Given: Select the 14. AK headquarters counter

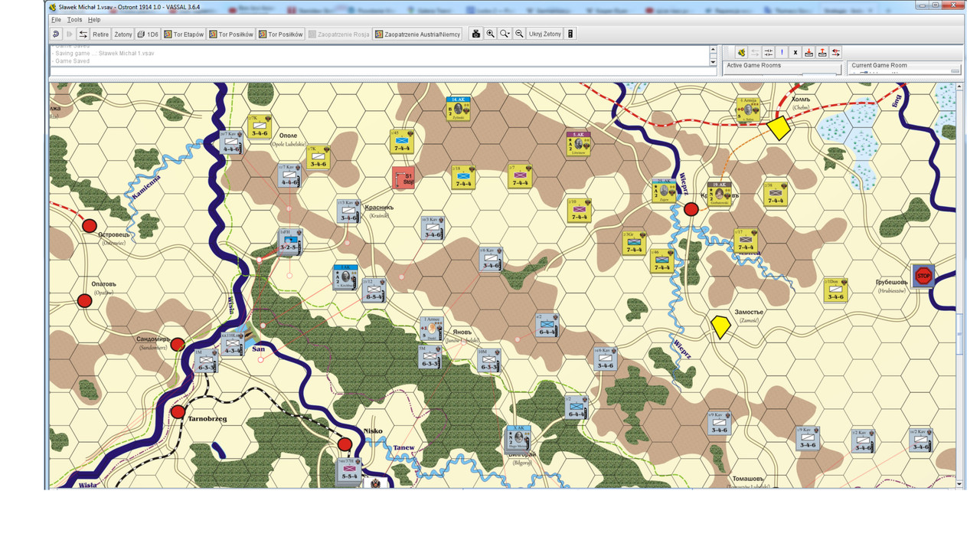Looking at the screenshot, I should coord(459,108).
